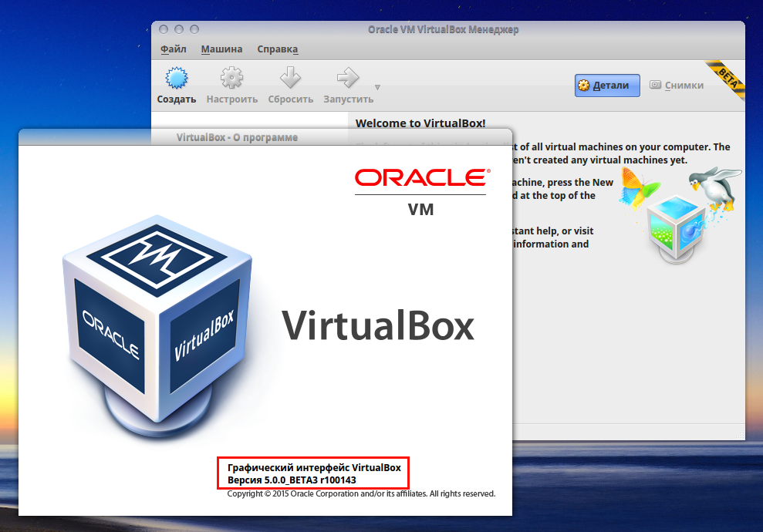Click the welcome illustration with penguin and cube
763x532 pixels.
[680, 214]
